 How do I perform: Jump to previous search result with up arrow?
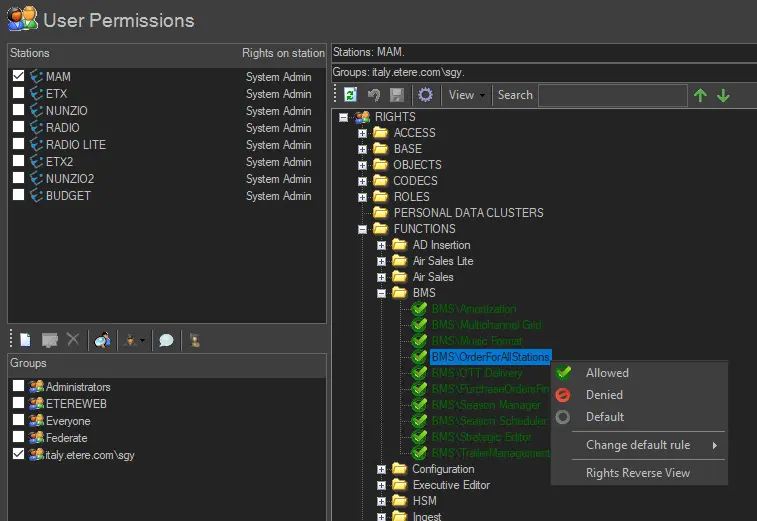[x=700, y=95]
